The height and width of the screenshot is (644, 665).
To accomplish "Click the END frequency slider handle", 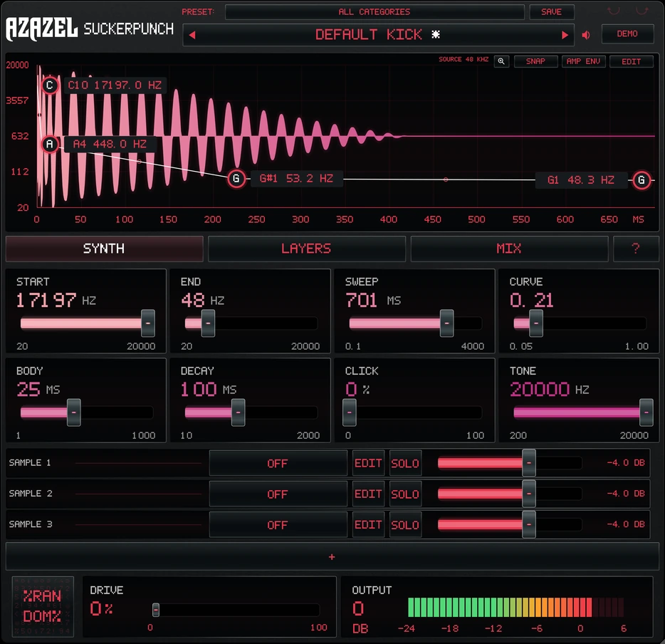I will (208, 323).
